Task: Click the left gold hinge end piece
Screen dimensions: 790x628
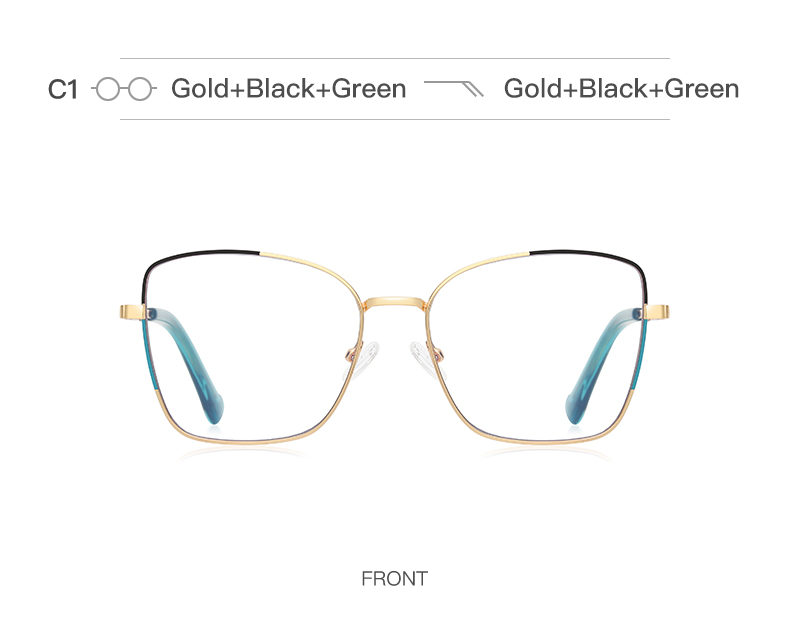Action: pyautogui.click(x=133, y=312)
